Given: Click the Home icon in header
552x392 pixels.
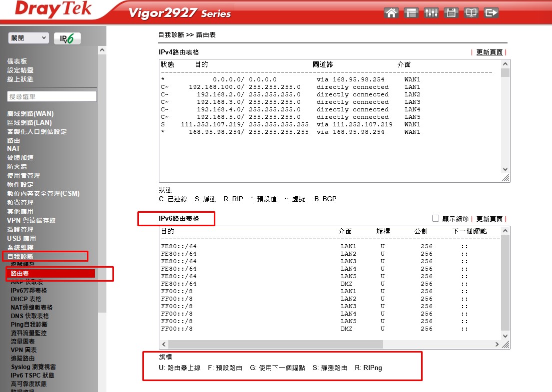Looking at the screenshot, I should (391, 13).
